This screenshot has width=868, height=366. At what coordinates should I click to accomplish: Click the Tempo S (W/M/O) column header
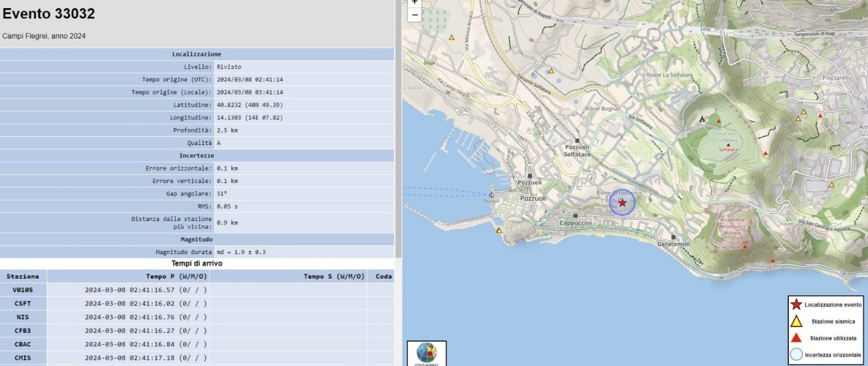pyautogui.click(x=288, y=277)
